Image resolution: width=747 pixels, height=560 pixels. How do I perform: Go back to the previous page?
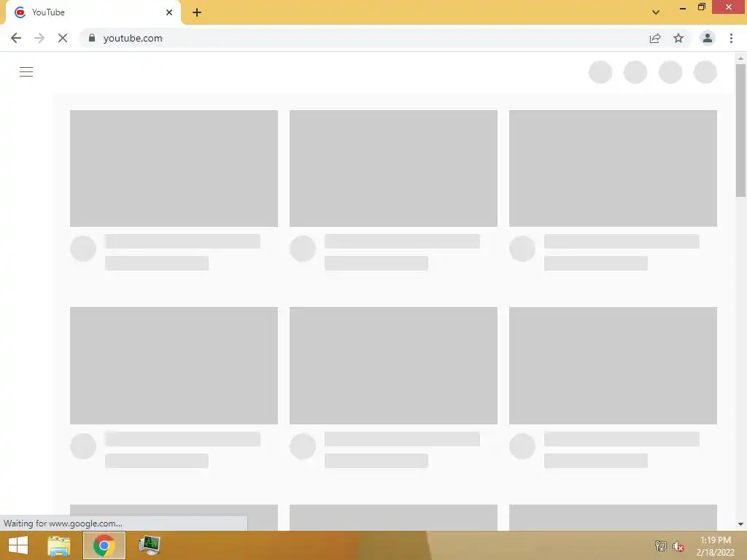16,38
